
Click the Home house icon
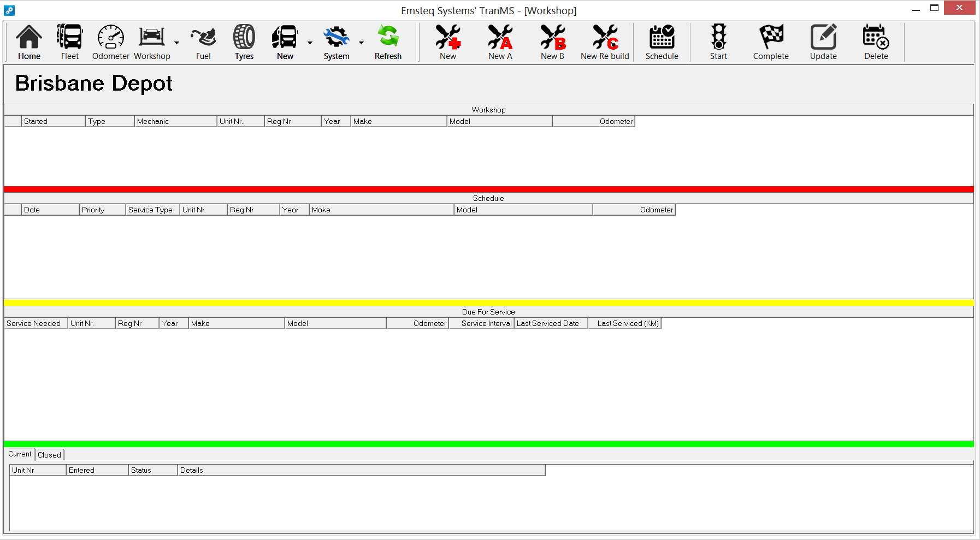click(29, 37)
